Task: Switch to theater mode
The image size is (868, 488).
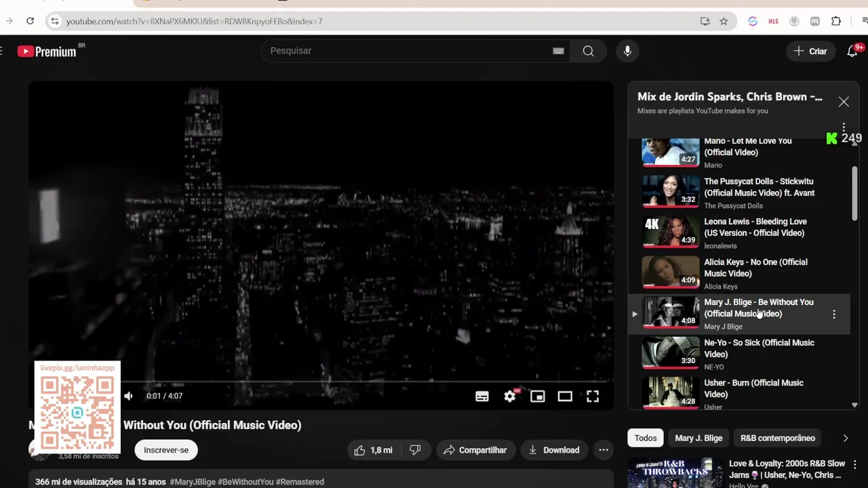Action: [565, 396]
